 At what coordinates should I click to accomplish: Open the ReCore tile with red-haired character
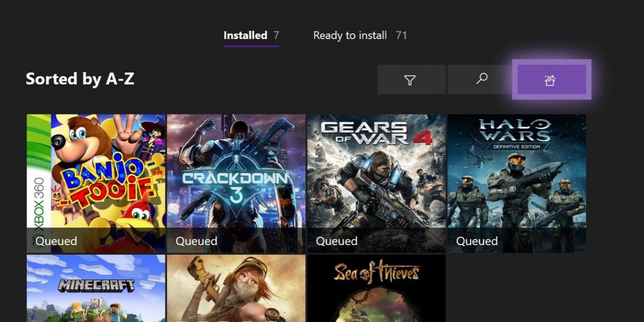[x=236, y=289]
